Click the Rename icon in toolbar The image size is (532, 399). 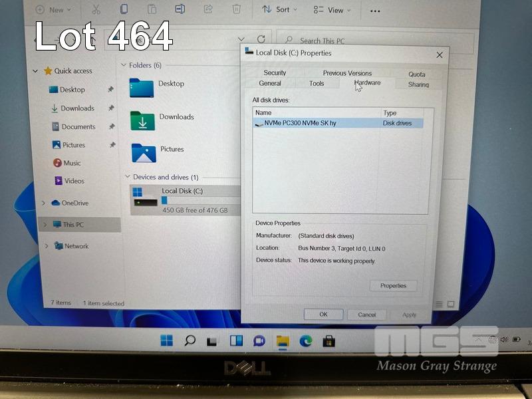pyautogui.click(x=180, y=9)
